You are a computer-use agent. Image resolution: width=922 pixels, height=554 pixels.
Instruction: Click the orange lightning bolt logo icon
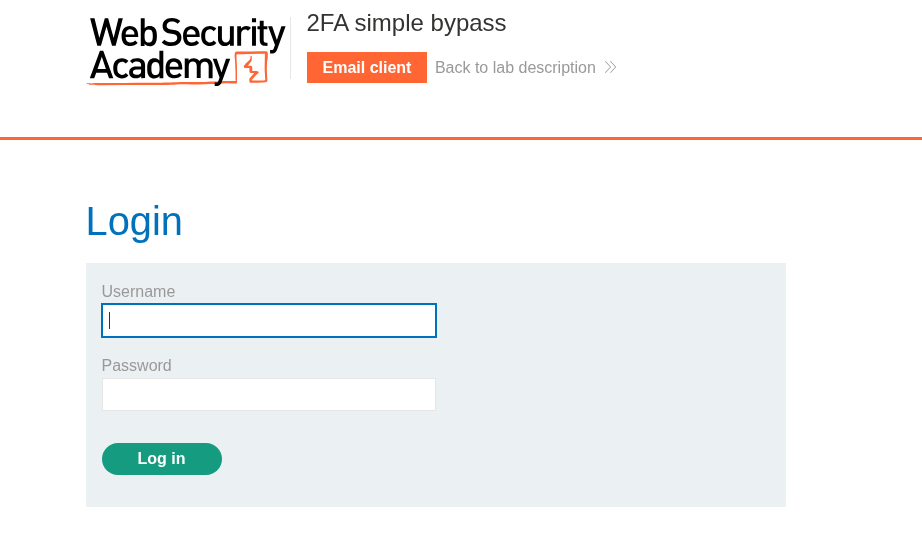tap(252, 68)
